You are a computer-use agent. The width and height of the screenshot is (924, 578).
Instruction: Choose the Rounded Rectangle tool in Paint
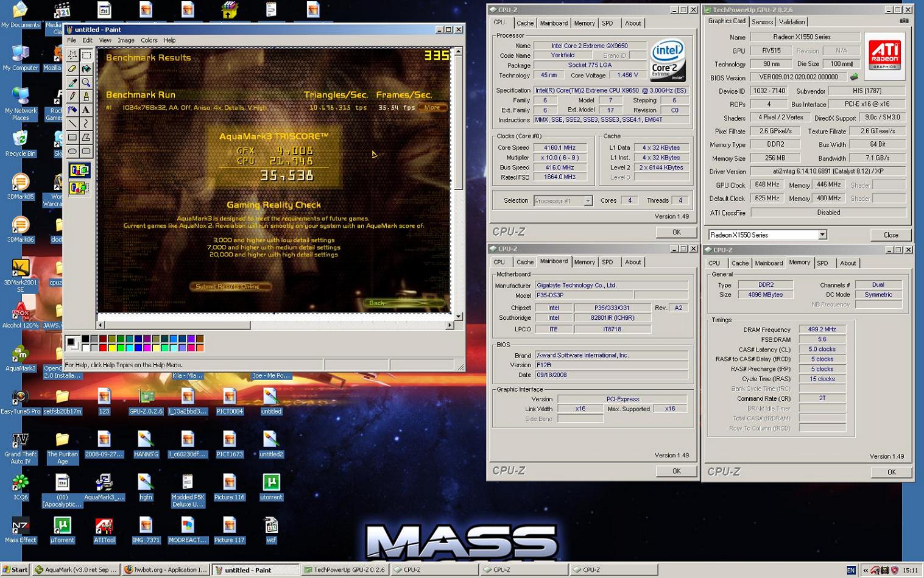(86, 151)
